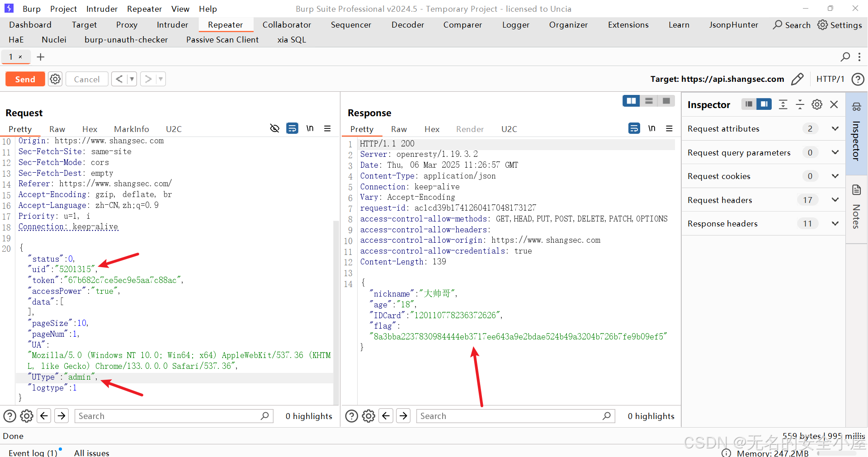The width and height of the screenshot is (868, 457).
Task: Select side-by-side layout view
Action: [631, 101]
